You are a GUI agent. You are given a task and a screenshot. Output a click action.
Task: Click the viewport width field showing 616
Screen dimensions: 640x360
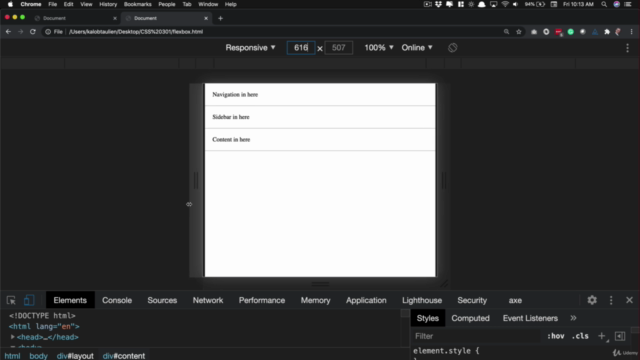coord(301,48)
